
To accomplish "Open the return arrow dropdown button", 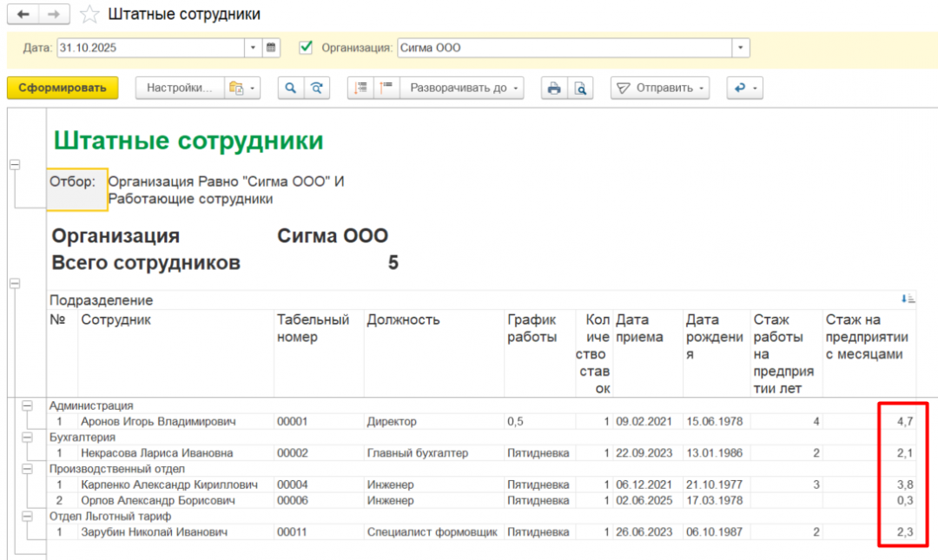I will (x=745, y=88).
